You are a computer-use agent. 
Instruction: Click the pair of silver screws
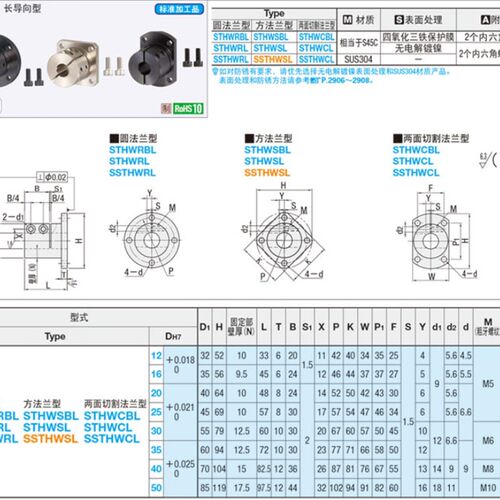tap(114, 66)
